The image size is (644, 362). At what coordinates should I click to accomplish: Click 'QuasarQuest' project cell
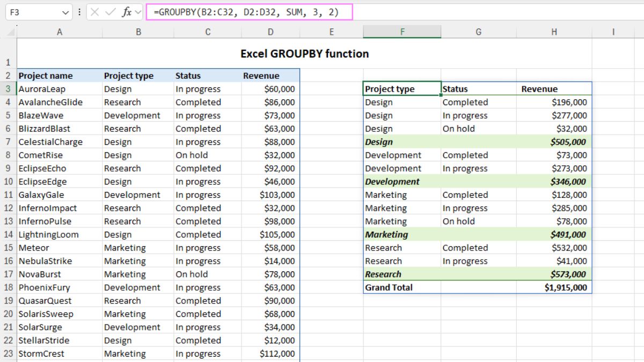[60, 301]
